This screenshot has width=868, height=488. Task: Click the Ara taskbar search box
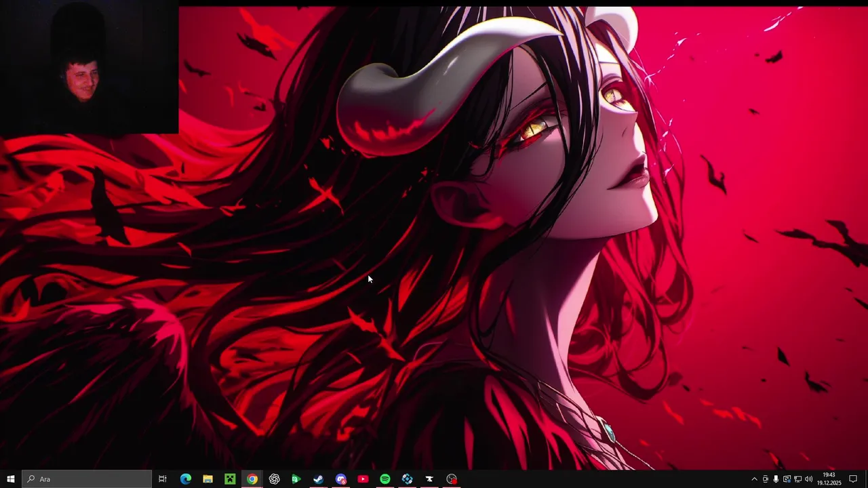(x=87, y=479)
